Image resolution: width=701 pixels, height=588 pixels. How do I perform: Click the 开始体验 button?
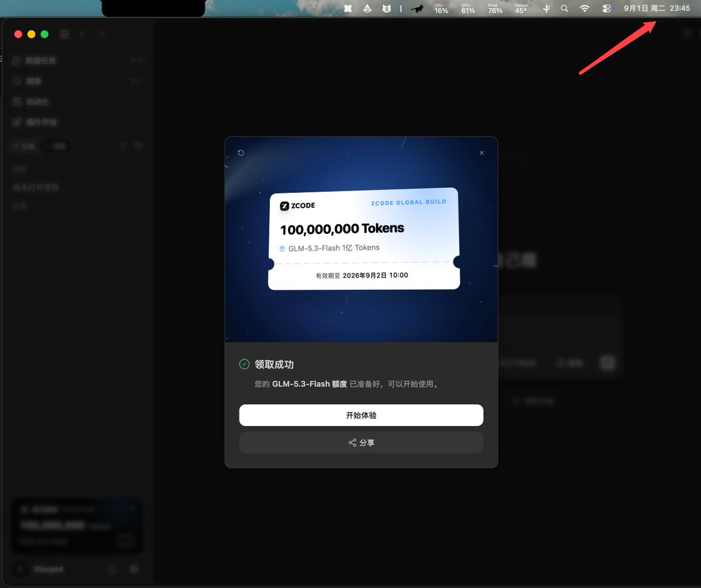click(361, 415)
